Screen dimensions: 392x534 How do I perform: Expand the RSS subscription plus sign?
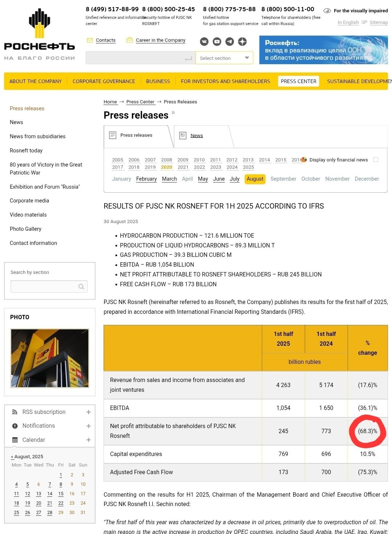[89, 412]
